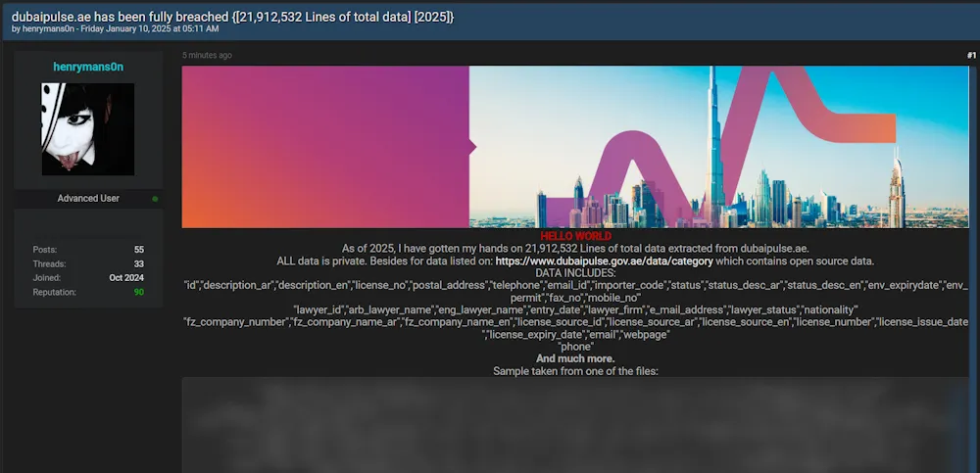The height and width of the screenshot is (473, 980).
Task: Click the blurred sample data image
Action: pyautogui.click(x=575, y=425)
